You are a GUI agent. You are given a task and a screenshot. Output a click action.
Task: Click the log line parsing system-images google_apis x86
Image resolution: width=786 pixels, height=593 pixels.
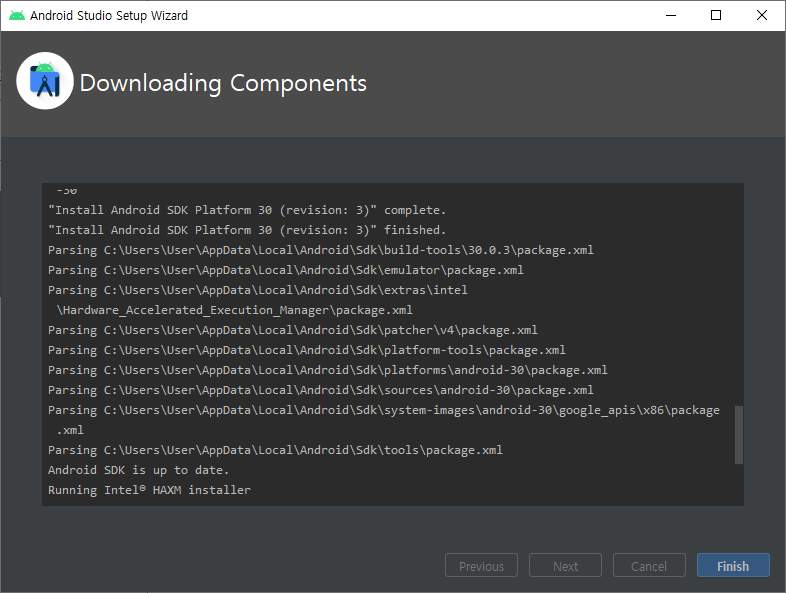384,420
